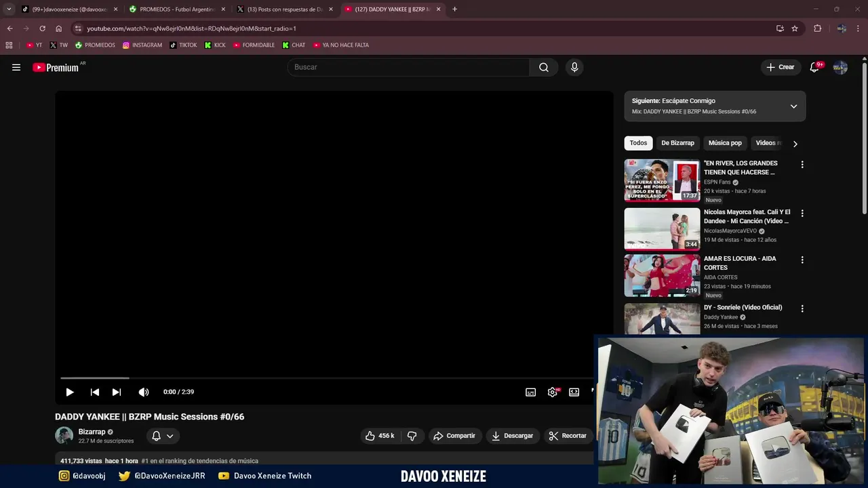868x488 pixels.
Task: Start voice search with microphone icon
Action: [574, 67]
